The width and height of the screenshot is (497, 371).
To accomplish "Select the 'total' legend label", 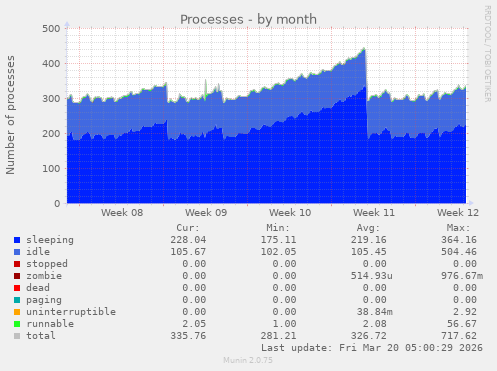I will point(41,336).
